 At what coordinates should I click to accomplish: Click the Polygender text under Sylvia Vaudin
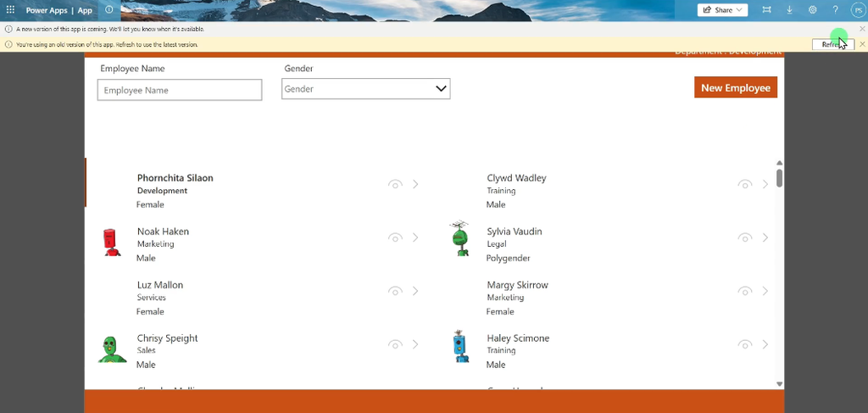509,258
